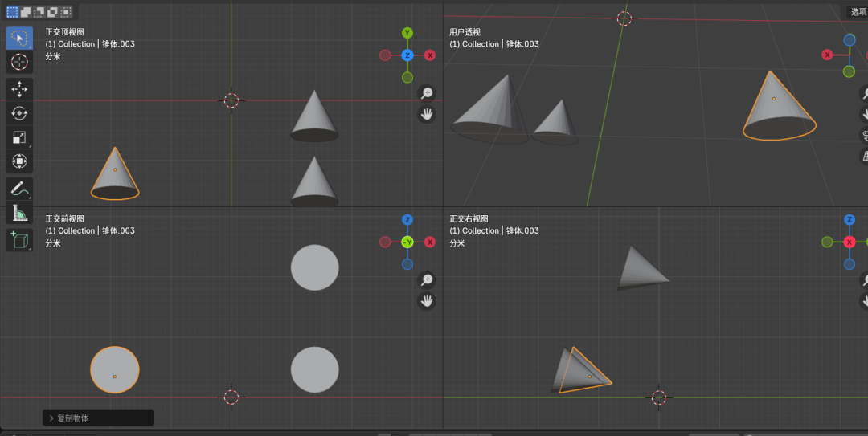Switch to Intersect selection mode icon
The width and height of the screenshot is (868, 436).
(66, 11)
